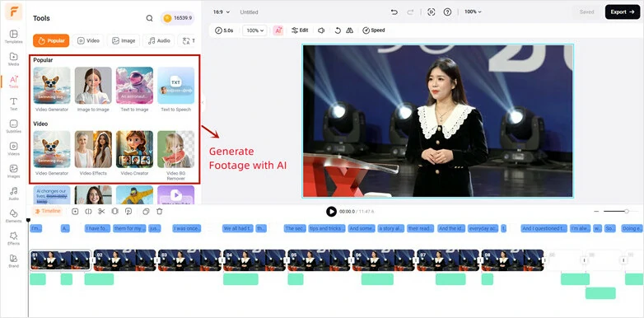Open the Video Creator tool

coord(134,153)
